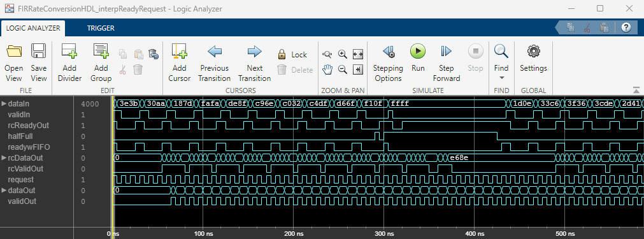Image resolution: width=644 pixels, height=239 pixels.
Task: Jump to Next Transition
Action: (255, 62)
